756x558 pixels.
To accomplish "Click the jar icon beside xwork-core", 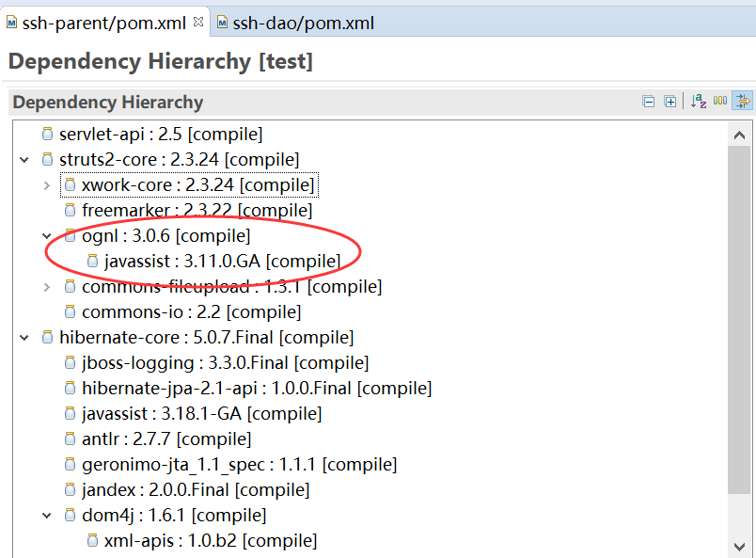I will click(70, 184).
